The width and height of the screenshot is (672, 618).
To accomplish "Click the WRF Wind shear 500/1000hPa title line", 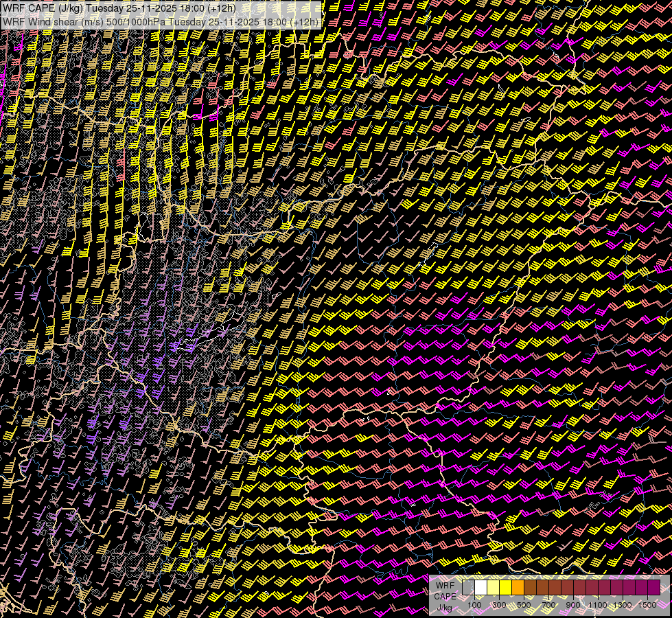I will tap(161, 22).
